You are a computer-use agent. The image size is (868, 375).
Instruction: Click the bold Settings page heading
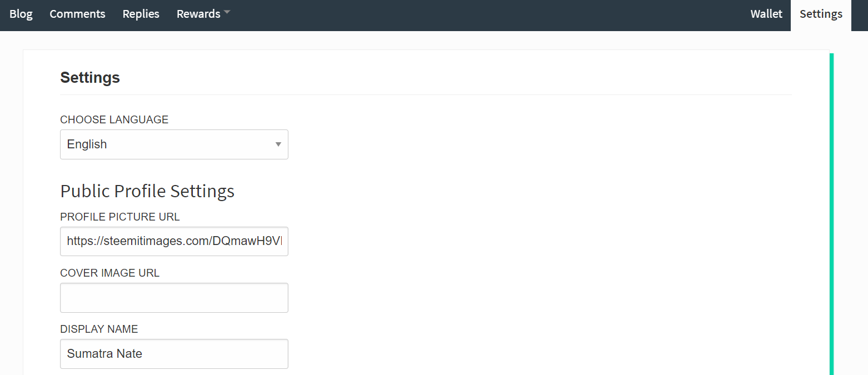point(90,78)
